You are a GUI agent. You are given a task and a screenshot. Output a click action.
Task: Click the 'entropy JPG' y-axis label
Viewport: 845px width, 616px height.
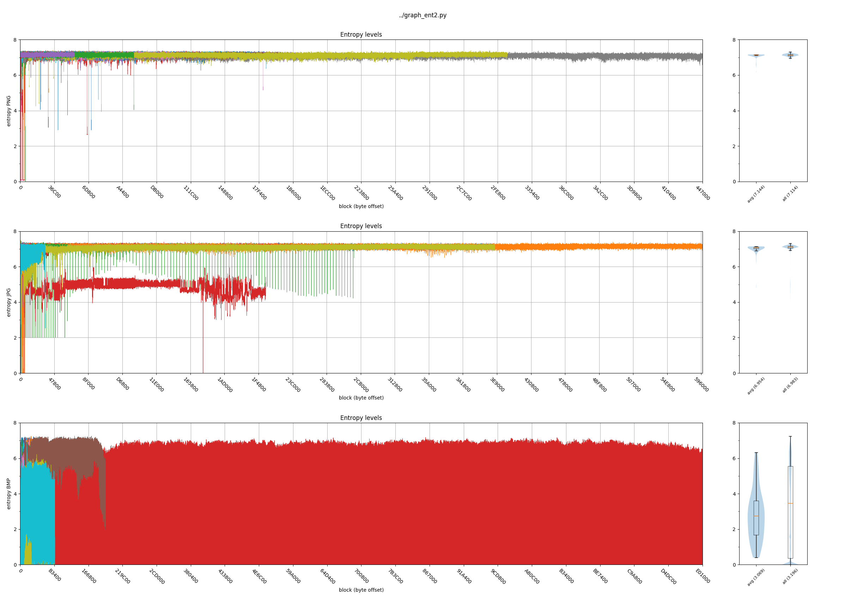(x=8, y=302)
